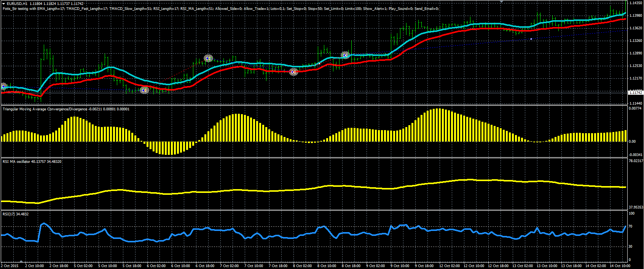Click the trade marker near 8 Oct 02:00
This screenshot has height=269, width=644.
coord(293,72)
